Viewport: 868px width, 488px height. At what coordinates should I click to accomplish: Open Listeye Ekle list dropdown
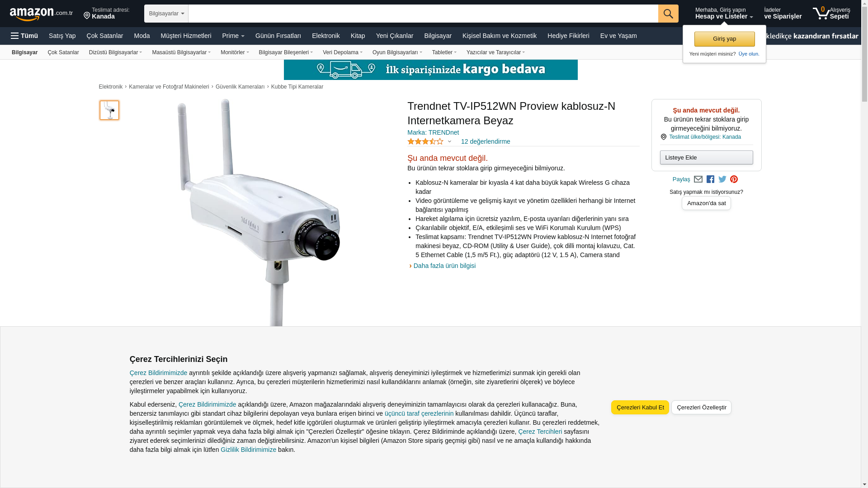706,158
